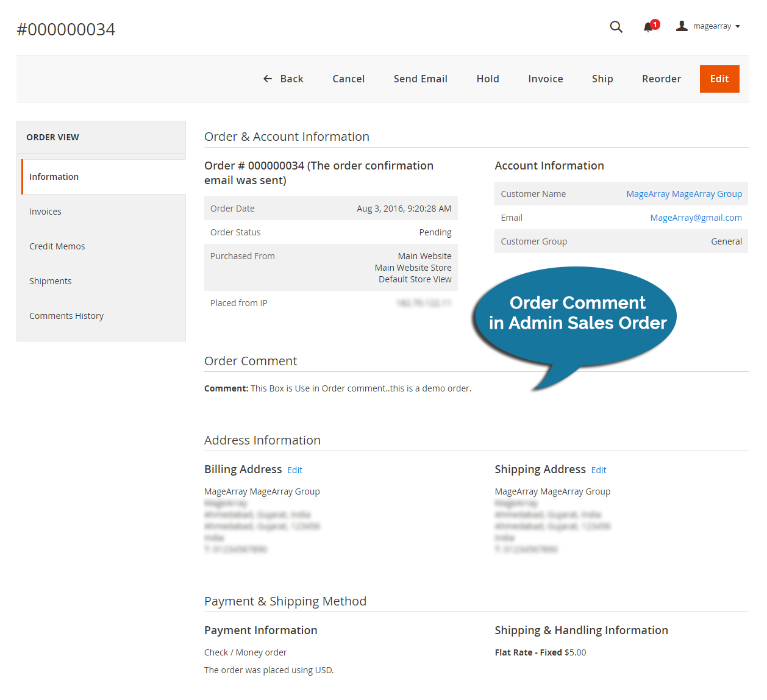Switch to the Invoices section

[45, 211]
